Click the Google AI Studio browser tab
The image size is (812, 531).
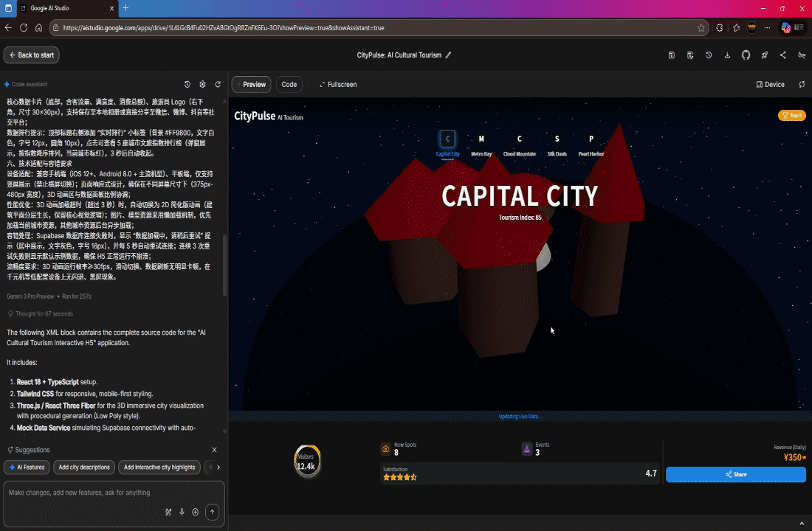coord(67,8)
